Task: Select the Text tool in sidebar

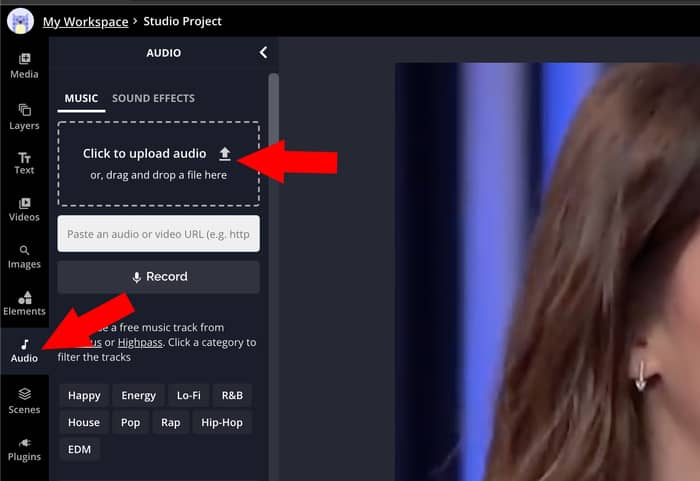Action: point(24,163)
